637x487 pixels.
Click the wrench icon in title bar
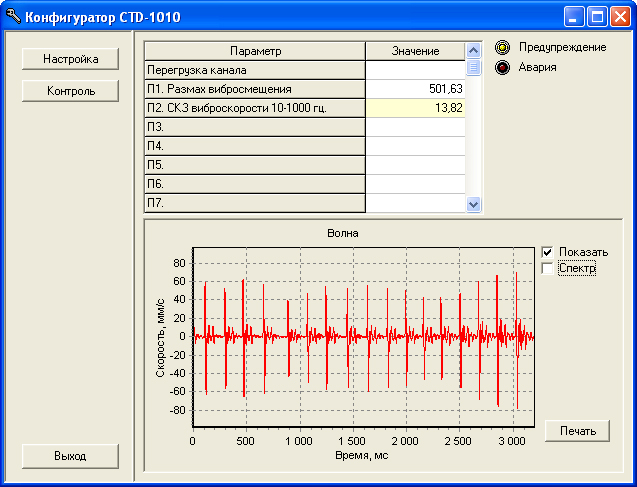click(13, 17)
